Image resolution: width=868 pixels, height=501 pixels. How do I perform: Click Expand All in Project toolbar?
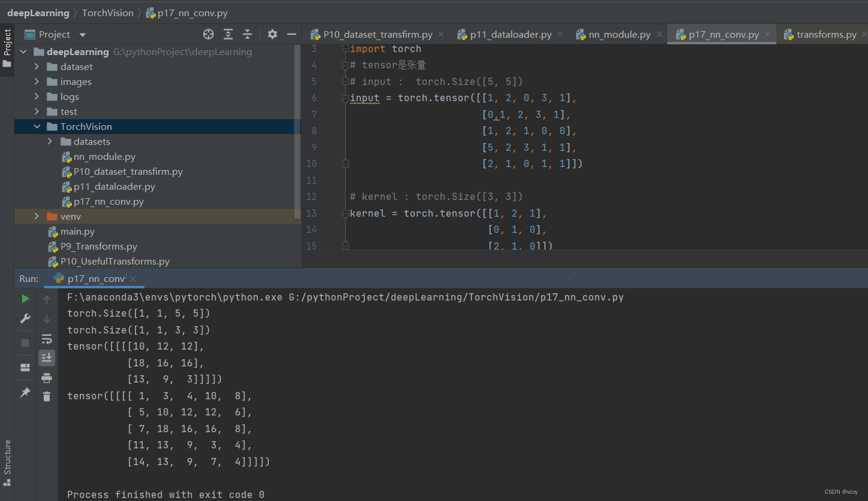[x=228, y=34]
